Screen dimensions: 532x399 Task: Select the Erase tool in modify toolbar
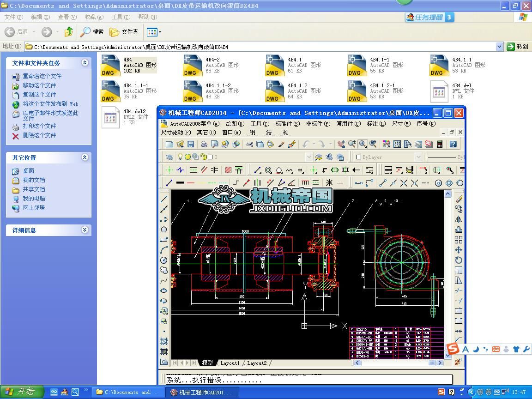coord(459,199)
